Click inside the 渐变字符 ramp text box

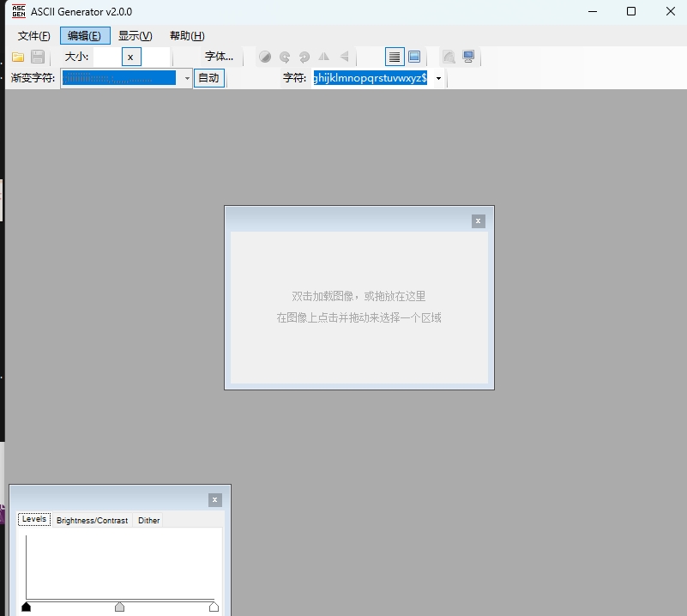(119, 78)
